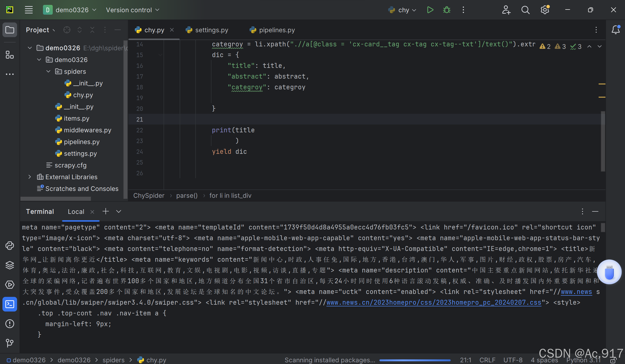Open the 2023homepro css link in terminal

pos(434,302)
